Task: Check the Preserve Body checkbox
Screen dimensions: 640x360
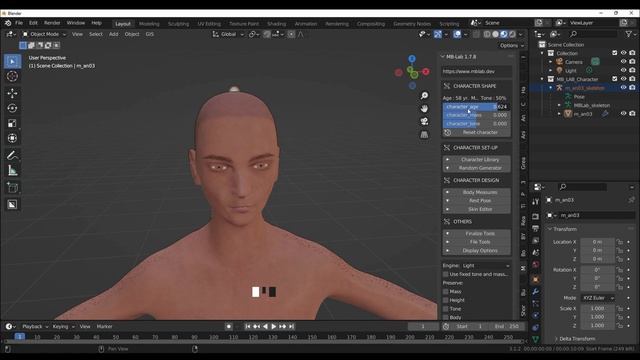Action: (446, 317)
